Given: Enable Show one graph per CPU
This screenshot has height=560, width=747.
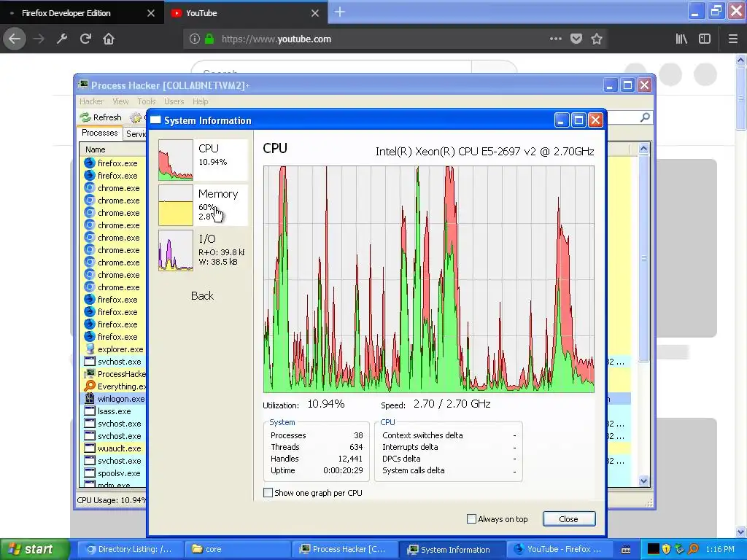Looking at the screenshot, I should (268, 493).
